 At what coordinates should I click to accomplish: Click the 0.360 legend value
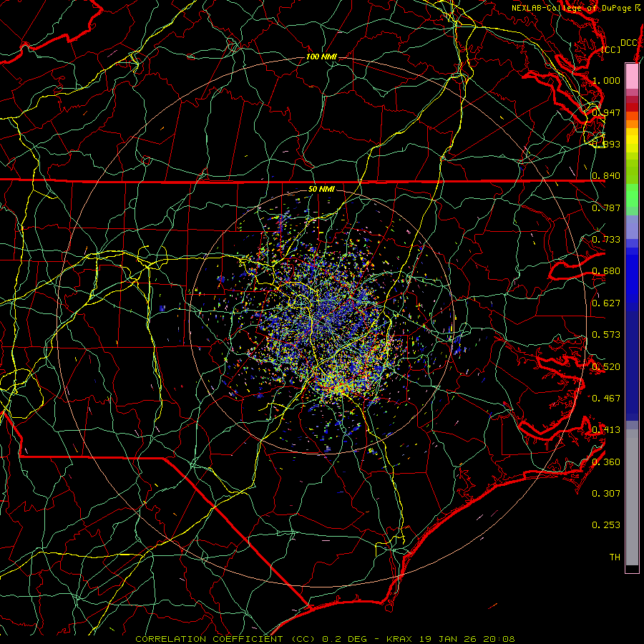coord(606,462)
